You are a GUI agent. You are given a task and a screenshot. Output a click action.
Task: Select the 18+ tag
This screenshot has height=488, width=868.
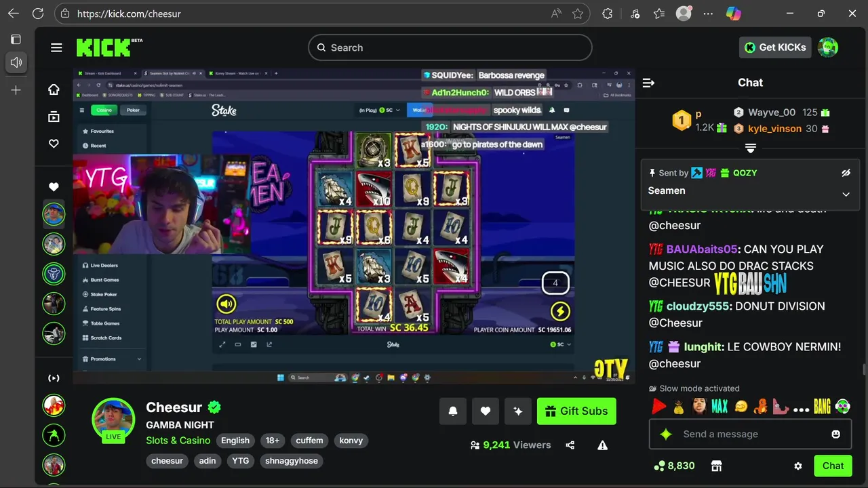pyautogui.click(x=273, y=441)
